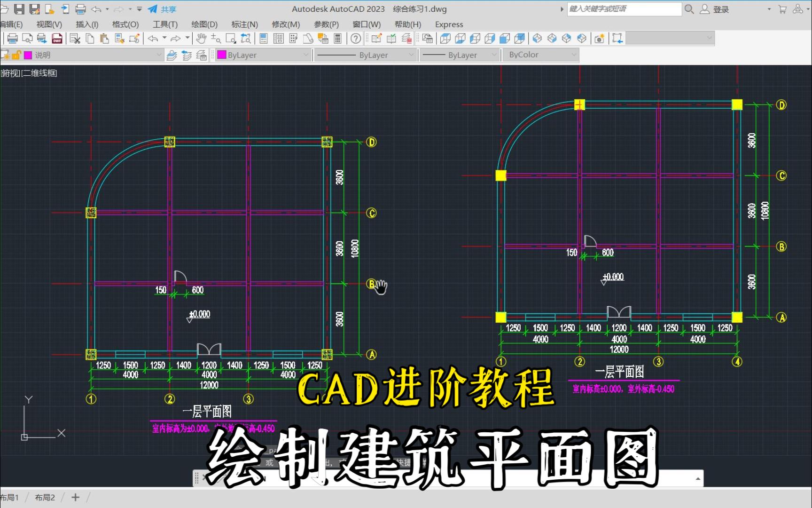Click the magenta ByLayer color swatch
Viewport: 812px width, 508px height.
(x=221, y=55)
